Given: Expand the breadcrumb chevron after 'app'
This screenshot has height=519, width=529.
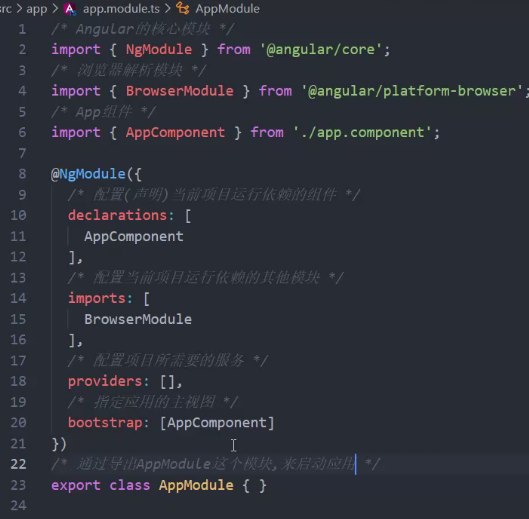Looking at the screenshot, I should 55,9.
